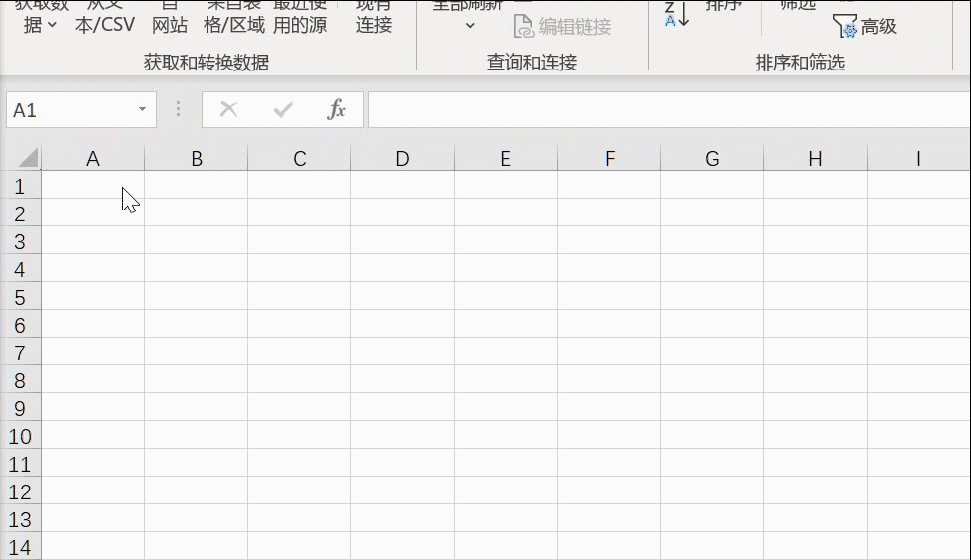Image resolution: width=971 pixels, height=560 pixels.
Task: Open the Get Data (获取数据) dropdown
Action: pos(41,17)
